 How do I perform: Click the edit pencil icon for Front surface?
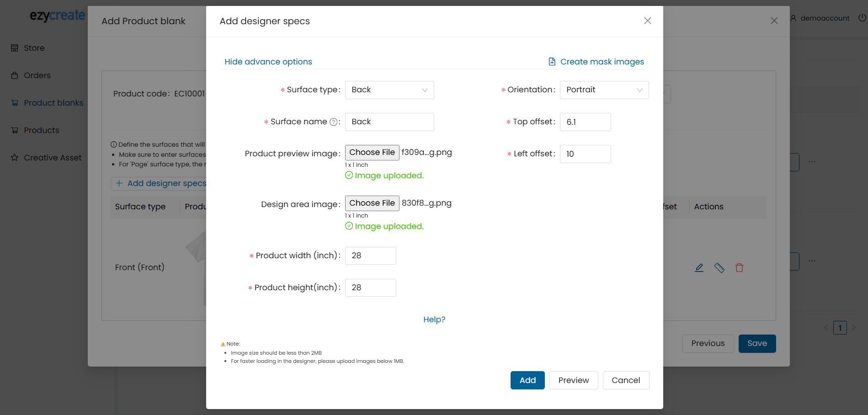click(699, 268)
